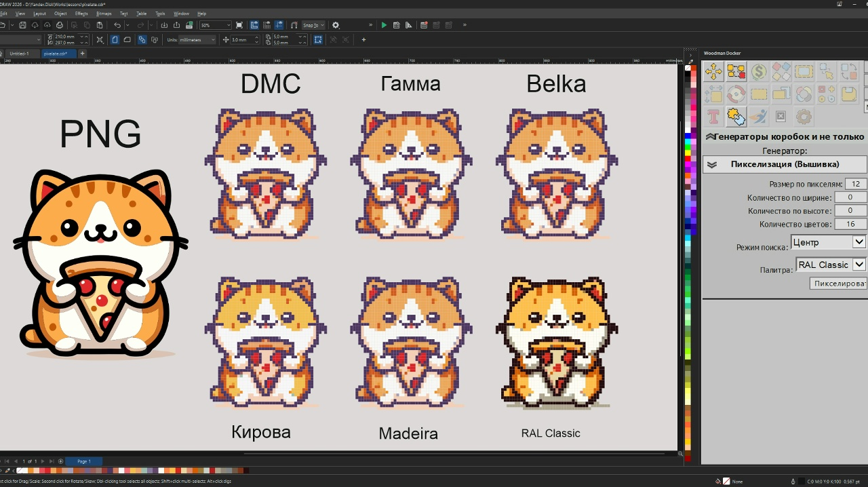Open the Window menu
This screenshot has width=868, height=487.
pyautogui.click(x=181, y=14)
